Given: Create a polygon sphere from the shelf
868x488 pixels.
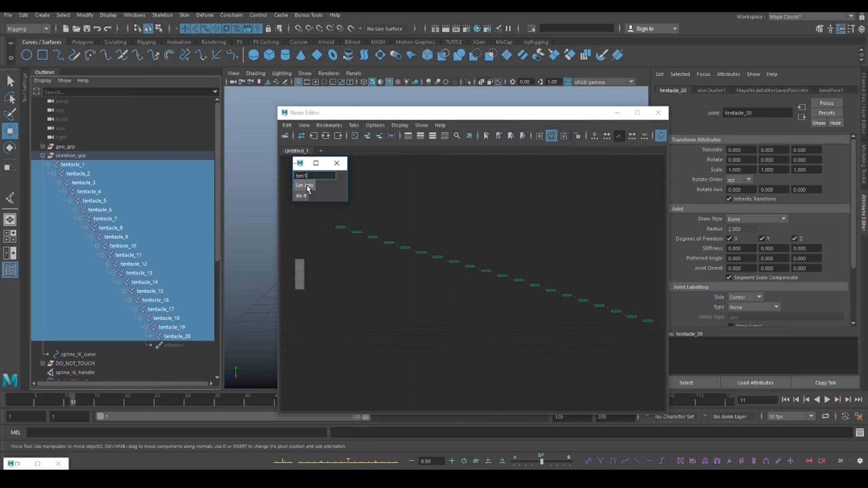Looking at the screenshot, I should click(x=254, y=55).
